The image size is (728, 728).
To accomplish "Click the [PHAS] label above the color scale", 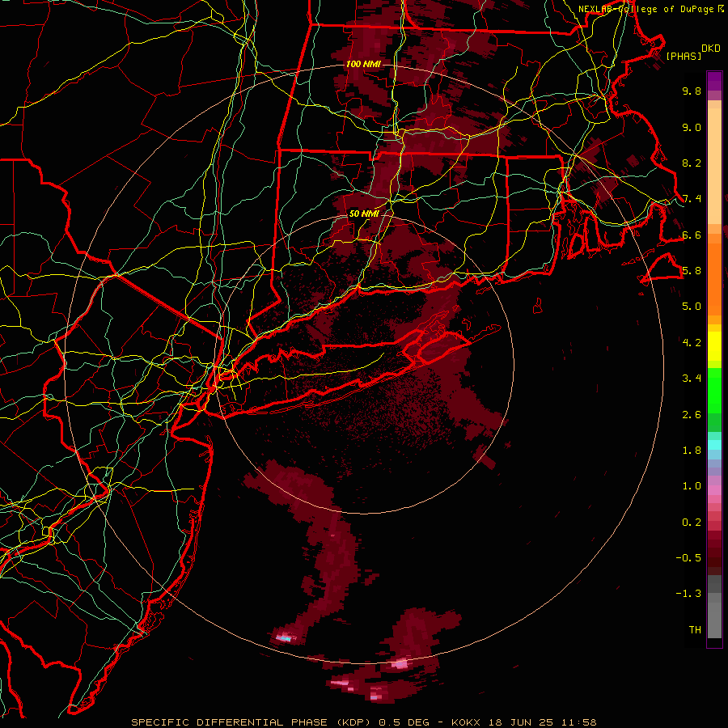I will tap(684, 56).
